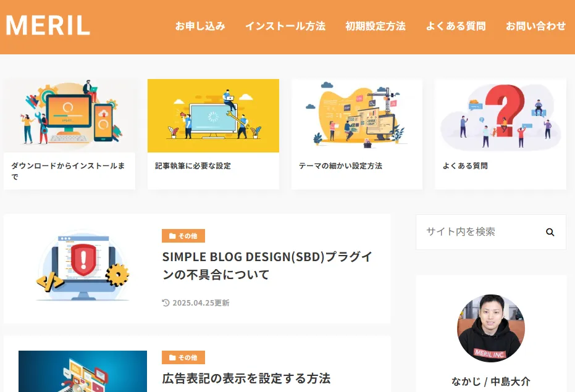575x392 pixels.
Task: Click the author profile avatar photo
Action: [490, 328]
